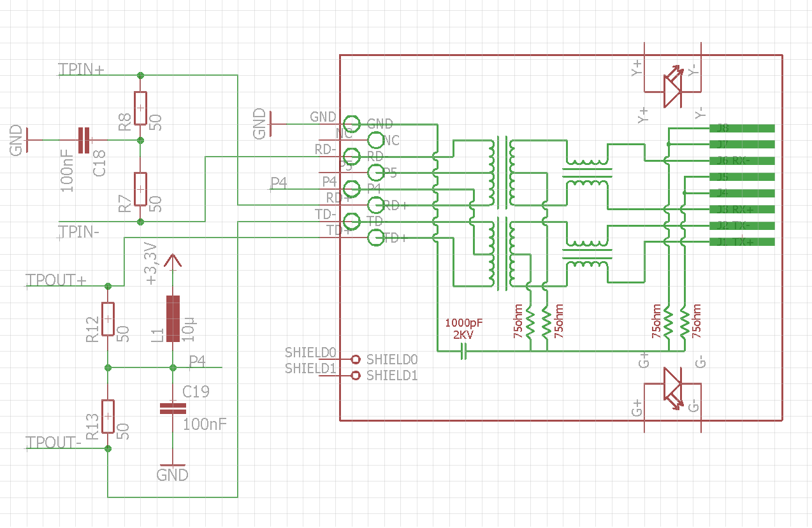Click the TD+ pin circle on the connector

tap(375, 238)
